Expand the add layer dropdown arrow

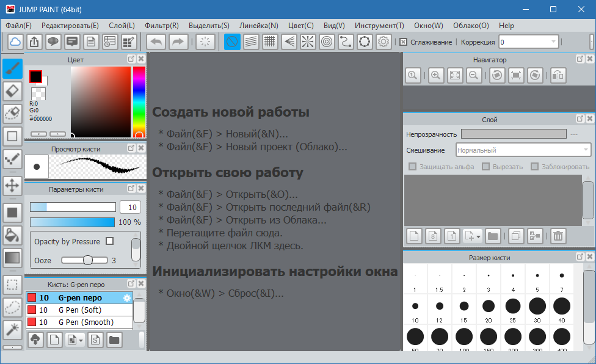click(x=478, y=236)
